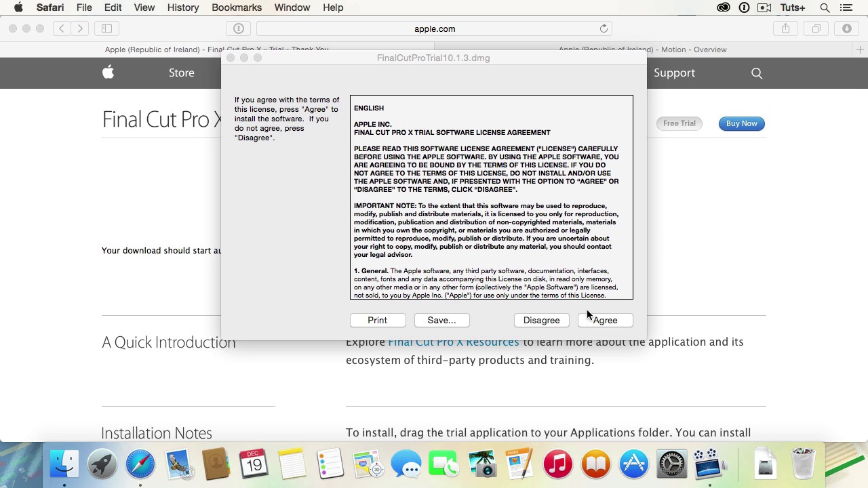
Task: Open FaceTime from the Dock
Action: coord(444,464)
